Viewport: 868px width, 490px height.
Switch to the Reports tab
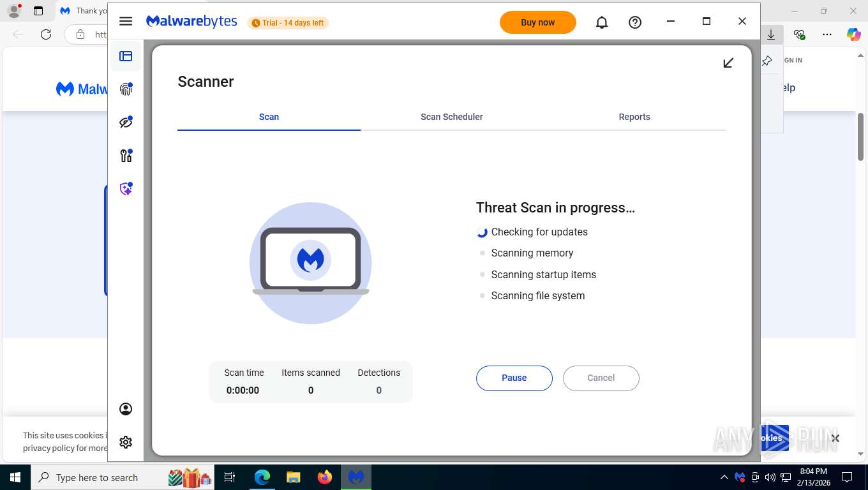(634, 117)
